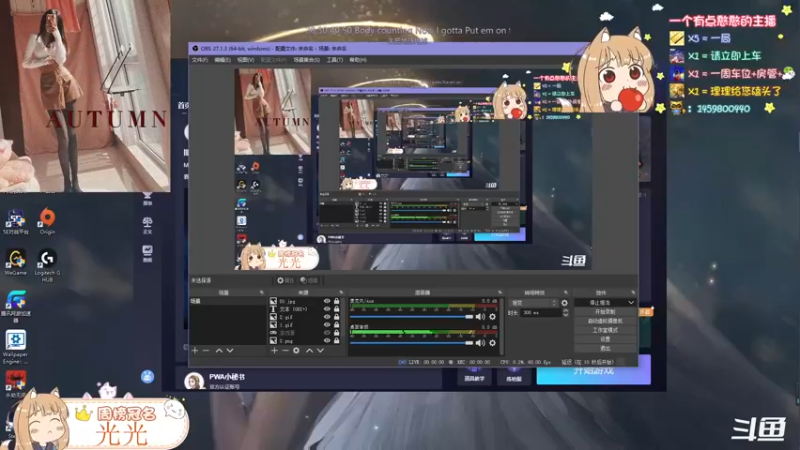Image resolution: width=800 pixels, height=450 pixels.
Task: Pop out the Scenes dock
Action: tap(261, 293)
